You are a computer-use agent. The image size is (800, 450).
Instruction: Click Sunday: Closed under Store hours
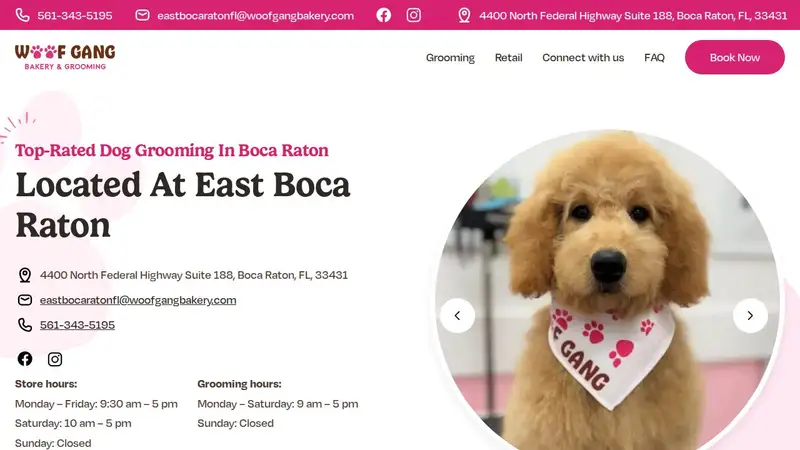click(x=53, y=443)
